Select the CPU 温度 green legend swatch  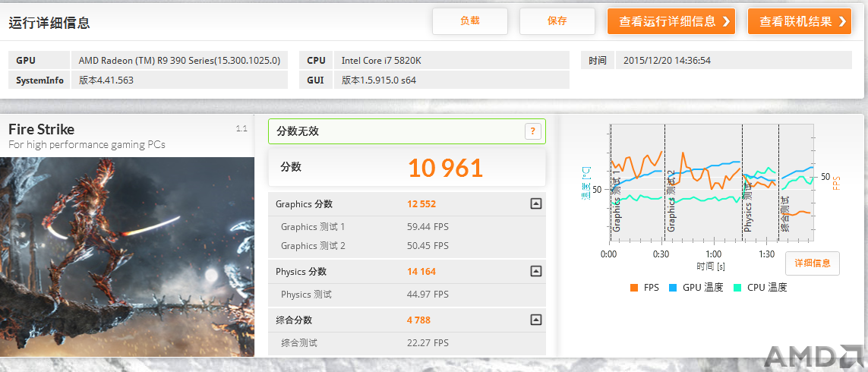pos(737,287)
